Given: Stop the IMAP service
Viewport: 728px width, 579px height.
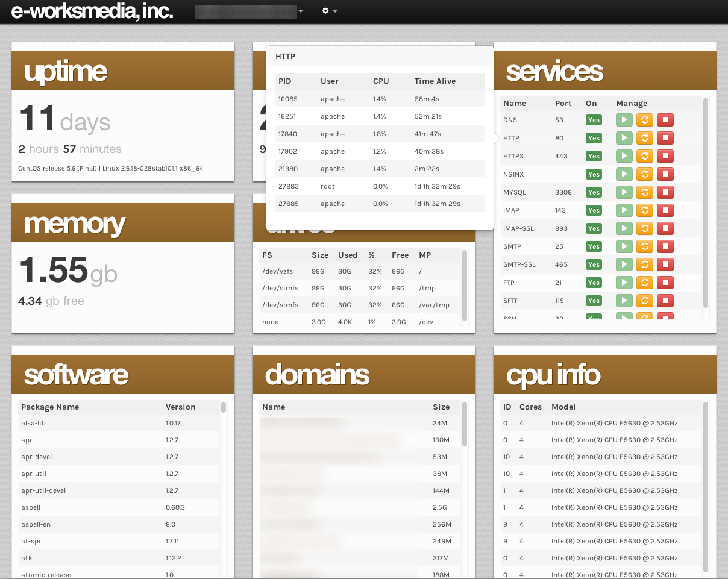Looking at the screenshot, I should click(x=665, y=210).
